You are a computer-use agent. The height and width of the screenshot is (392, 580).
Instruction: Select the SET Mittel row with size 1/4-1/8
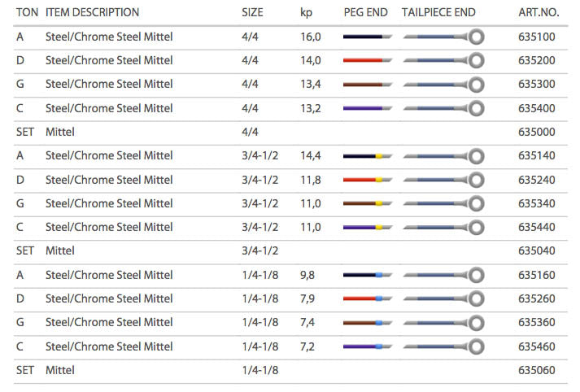tap(59, 370)
